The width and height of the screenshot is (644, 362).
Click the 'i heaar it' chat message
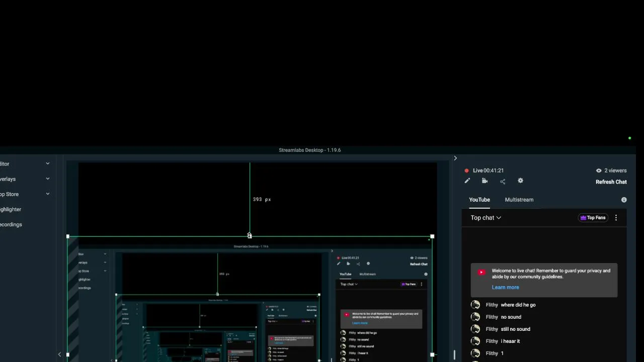(x=510, y=341)
